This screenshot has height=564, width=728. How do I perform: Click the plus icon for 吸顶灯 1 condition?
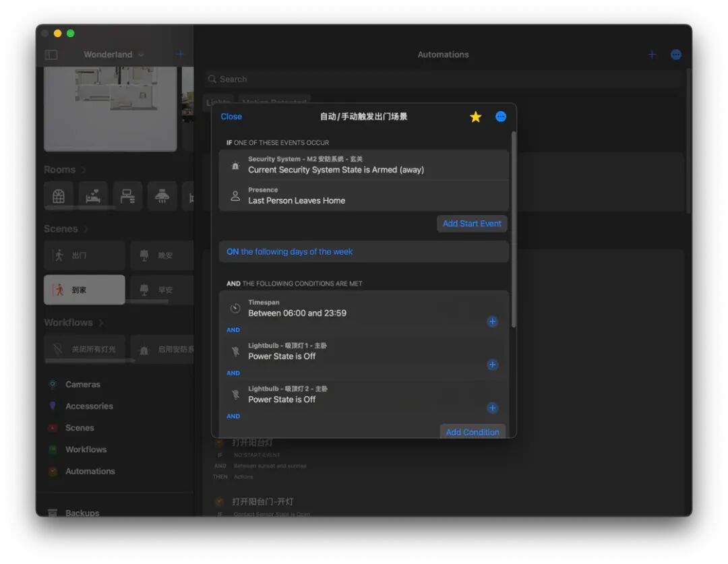[x=492, y=365]
